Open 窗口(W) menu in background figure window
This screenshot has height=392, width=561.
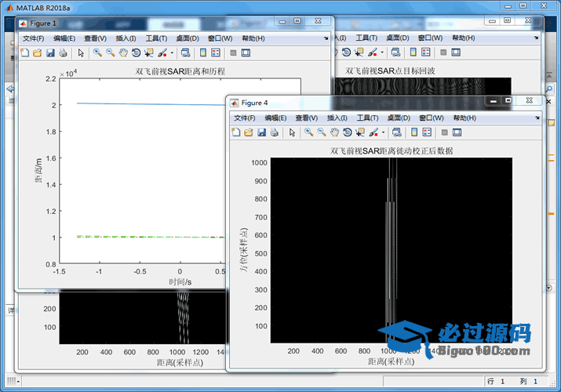430,38
